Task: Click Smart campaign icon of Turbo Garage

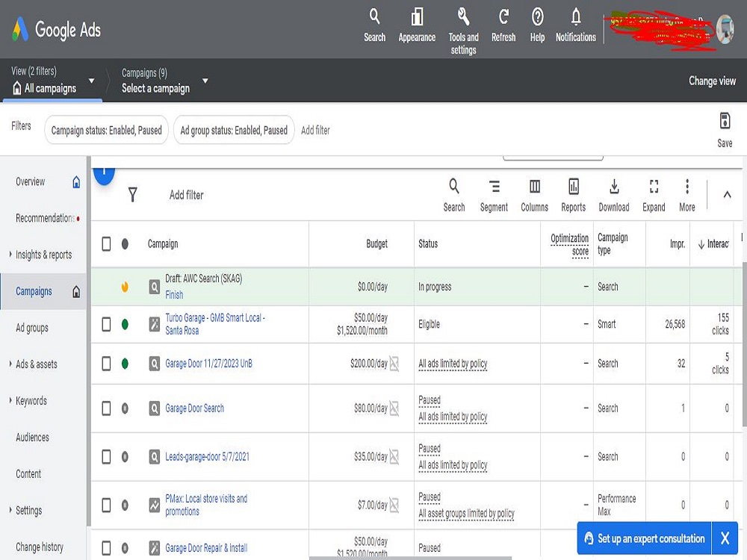Action: point(155,324)
